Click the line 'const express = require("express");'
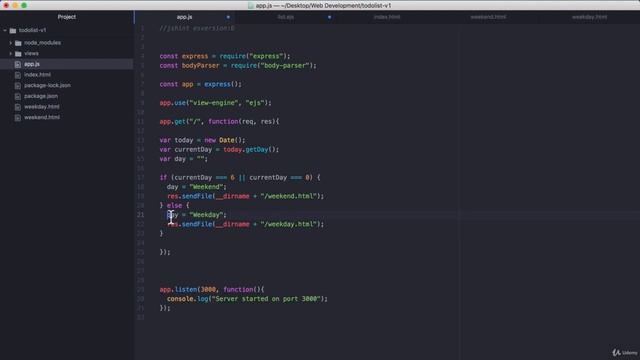 [x=225, y=56]
